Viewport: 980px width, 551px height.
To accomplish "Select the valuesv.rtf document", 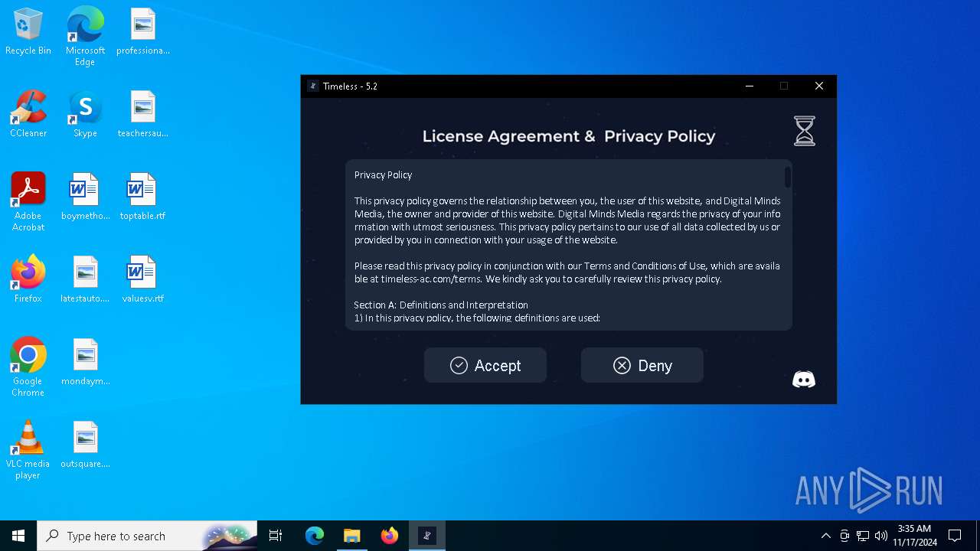I will tap(143, 279).
